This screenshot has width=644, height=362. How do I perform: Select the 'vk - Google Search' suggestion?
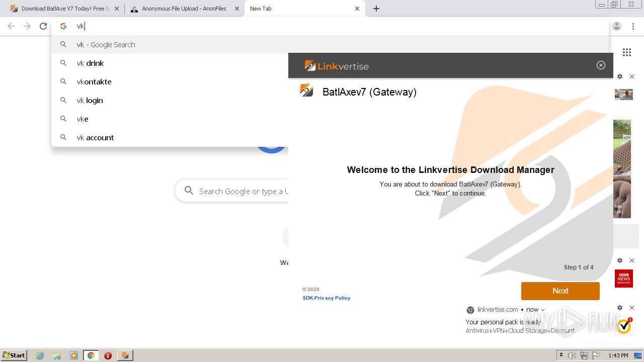pos(330,45)
